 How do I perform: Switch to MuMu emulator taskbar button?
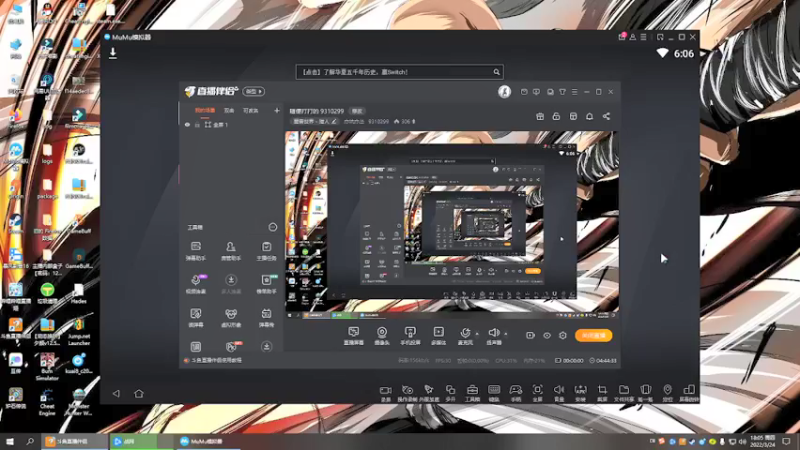[x=207, y=441]
